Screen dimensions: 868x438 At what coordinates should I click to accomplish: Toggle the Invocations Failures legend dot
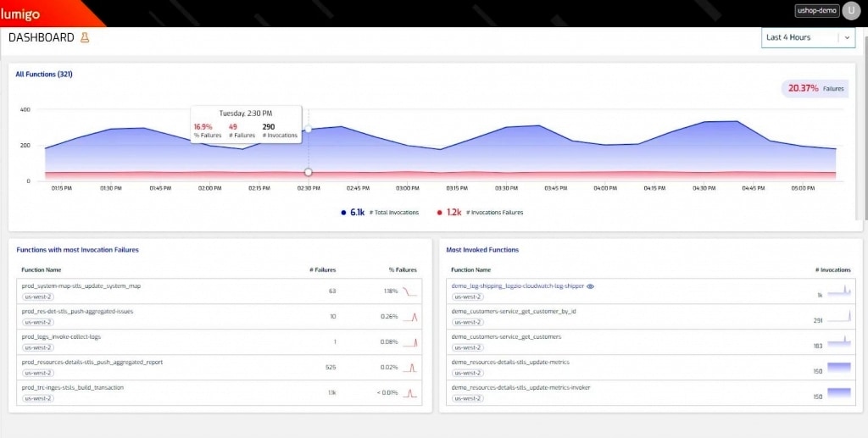click(x=440, y=213)
